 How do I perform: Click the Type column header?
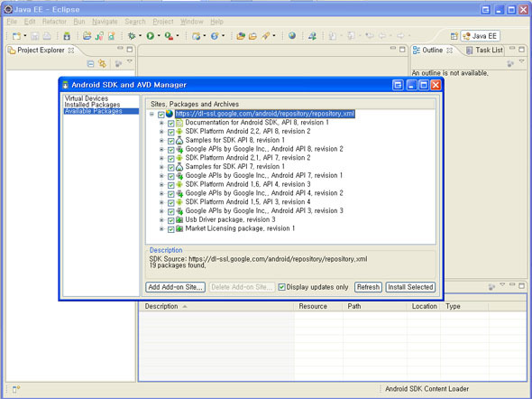click(464, 306)
